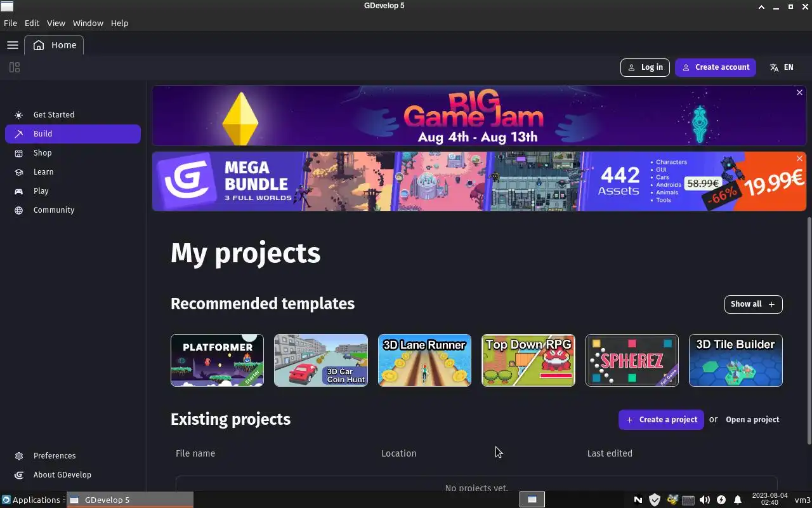
Task: Open the Spherez template thumbnail
Action: [632, 360]
